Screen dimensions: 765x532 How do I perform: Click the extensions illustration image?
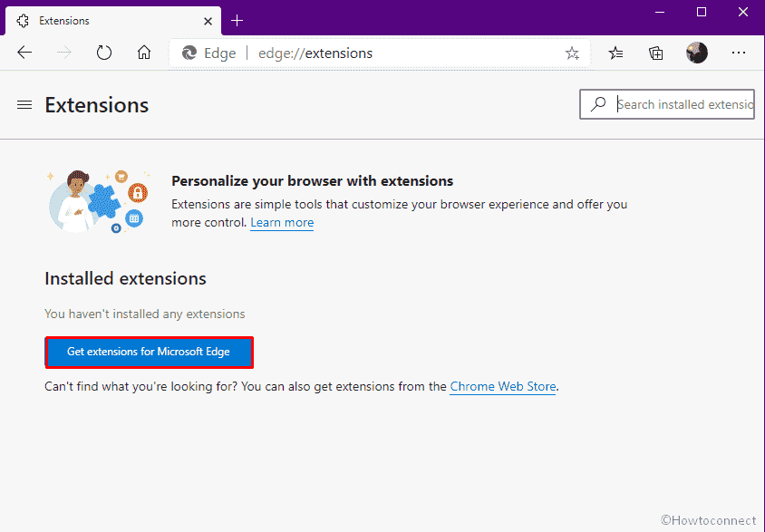pos(98,201)
